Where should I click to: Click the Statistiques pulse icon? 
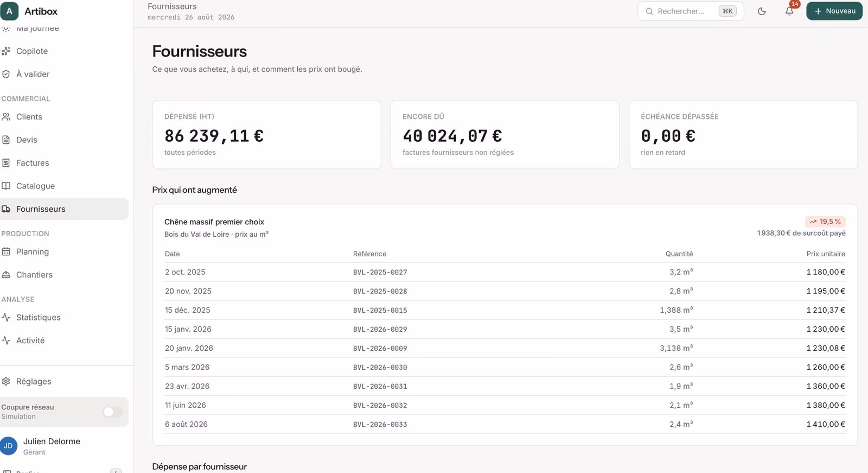[x=6, y=317]
